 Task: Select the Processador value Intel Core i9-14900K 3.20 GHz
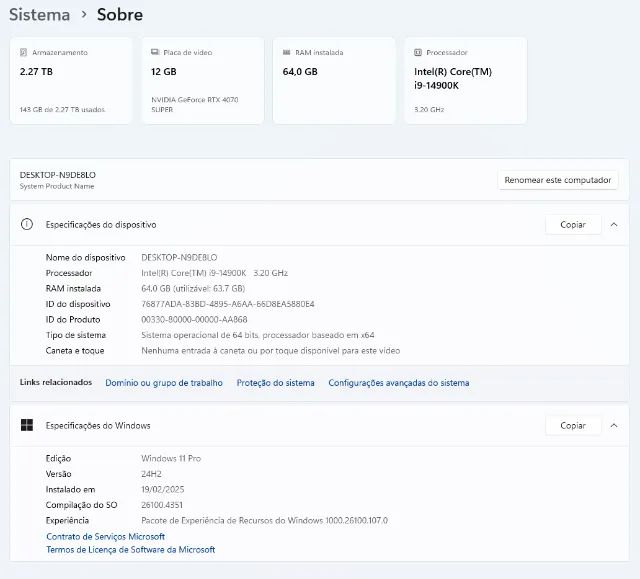[x=214, y=273]
